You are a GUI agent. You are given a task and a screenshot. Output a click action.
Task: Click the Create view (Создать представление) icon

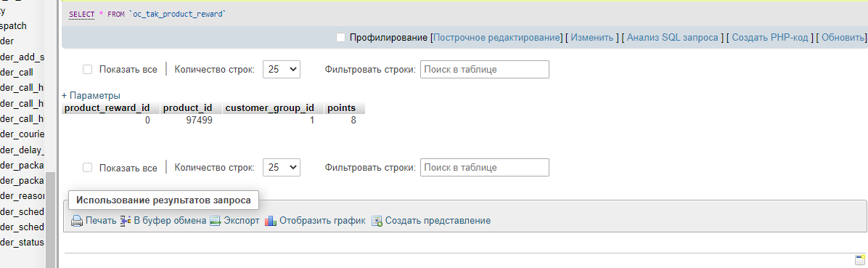377,221
